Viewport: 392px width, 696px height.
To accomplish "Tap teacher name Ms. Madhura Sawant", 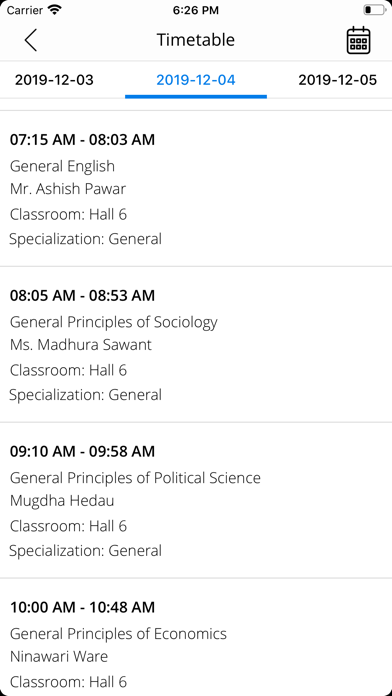I will click(81, 344).
